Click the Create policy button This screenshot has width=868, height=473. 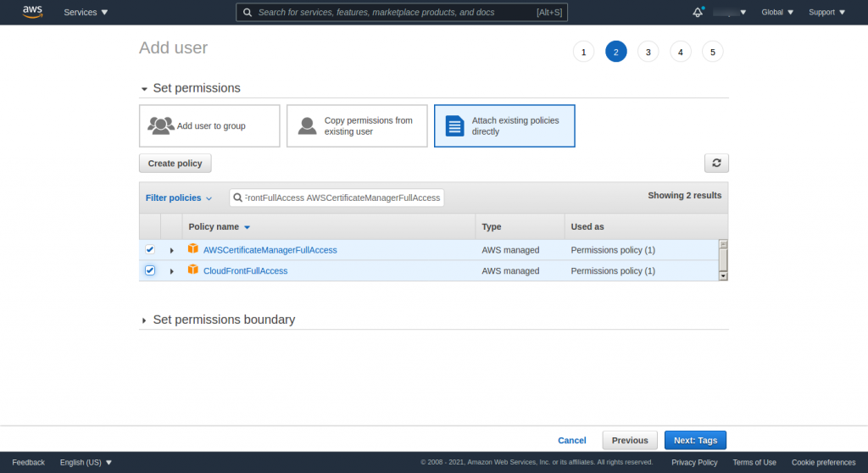[x=175, y=164]
